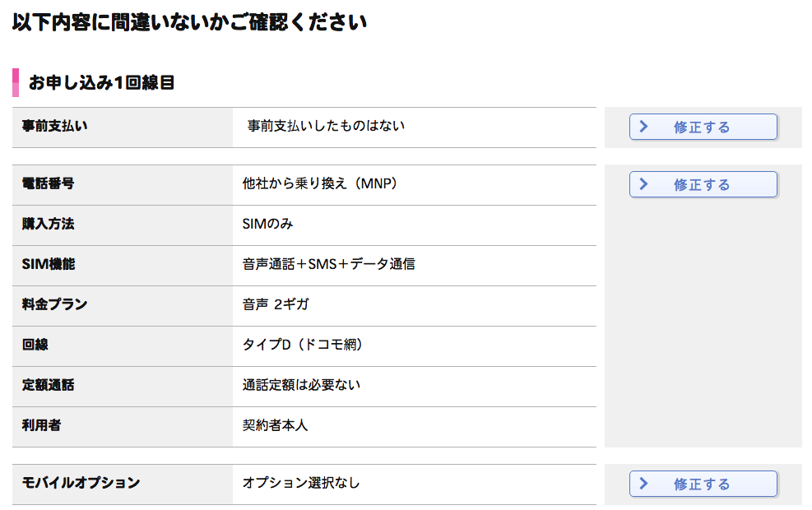Click 回線 value タイプD（ドコモ網）
The image size is (812, 510).
(303, 345)
